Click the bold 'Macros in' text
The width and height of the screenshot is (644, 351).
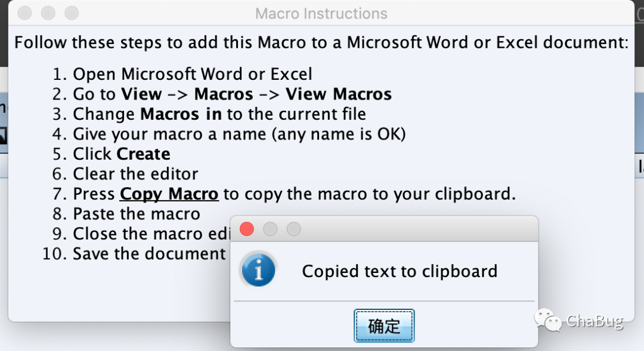pos(181,114)
